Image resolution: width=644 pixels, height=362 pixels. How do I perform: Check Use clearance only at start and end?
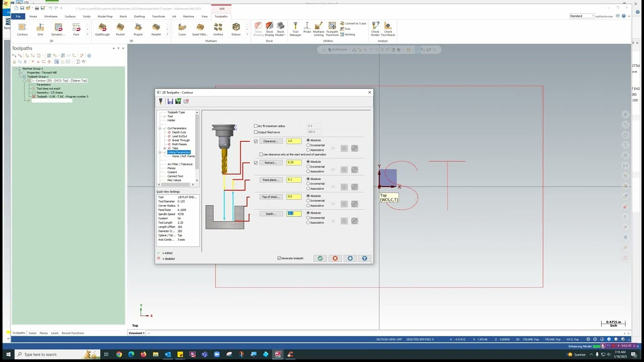tap(261, 154)
